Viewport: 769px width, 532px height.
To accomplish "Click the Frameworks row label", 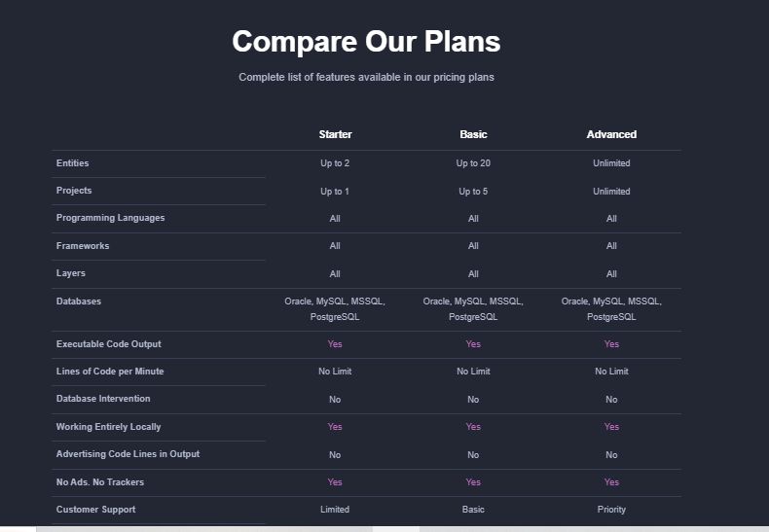I will click(x=83, y=246).
